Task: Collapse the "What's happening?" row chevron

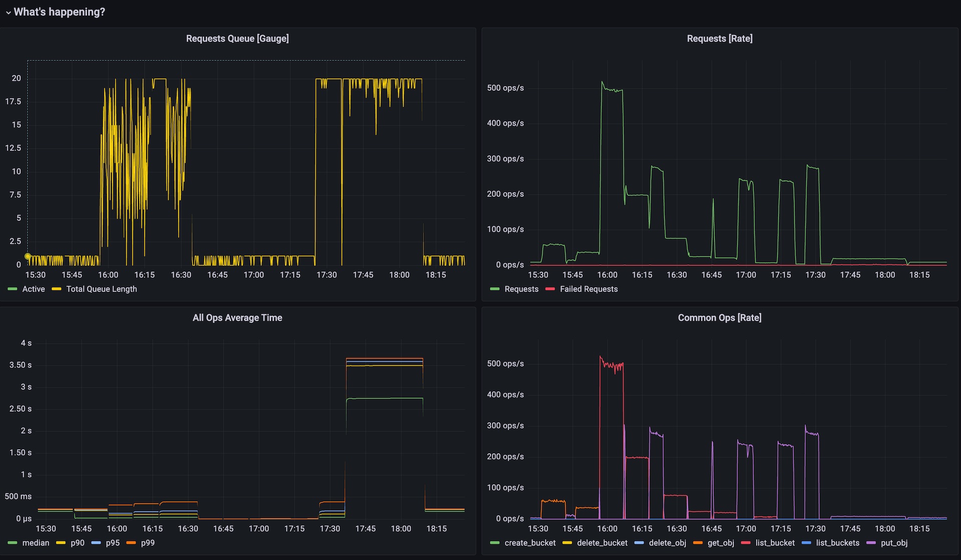Action: pos(8,13)
